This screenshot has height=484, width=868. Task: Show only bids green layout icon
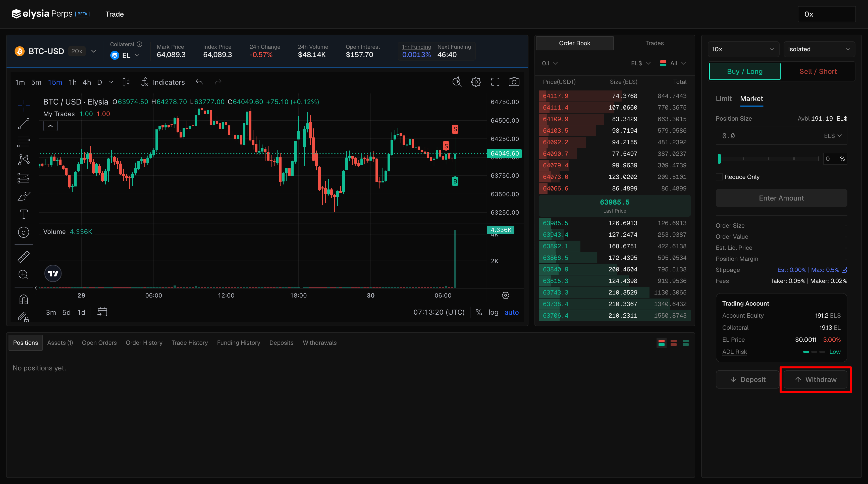coord(685,343)
